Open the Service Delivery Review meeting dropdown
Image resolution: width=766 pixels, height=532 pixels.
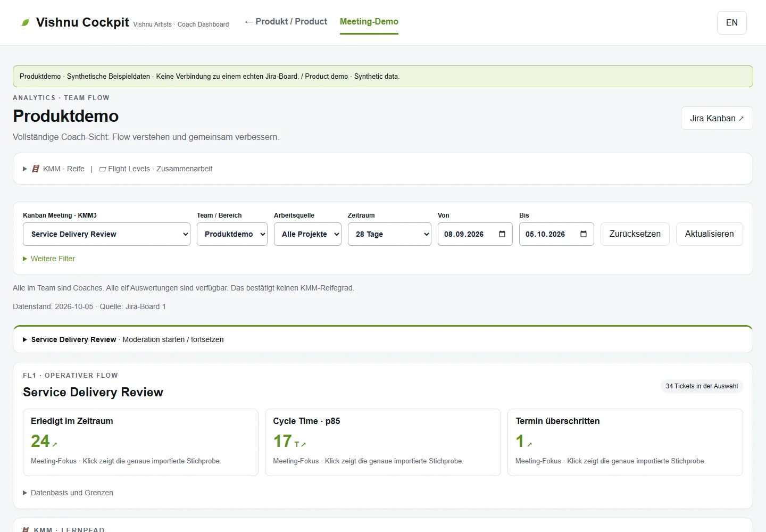click(x=106, y=234)
